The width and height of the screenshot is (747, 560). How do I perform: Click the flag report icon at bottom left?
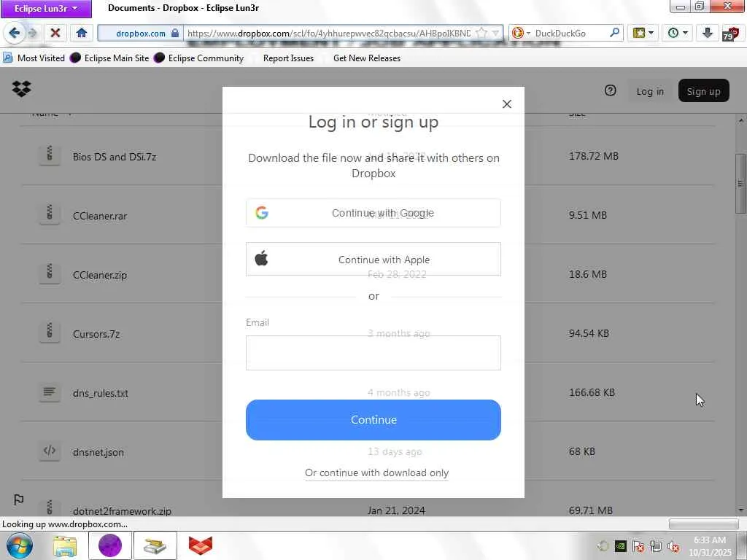coord(18,499)
